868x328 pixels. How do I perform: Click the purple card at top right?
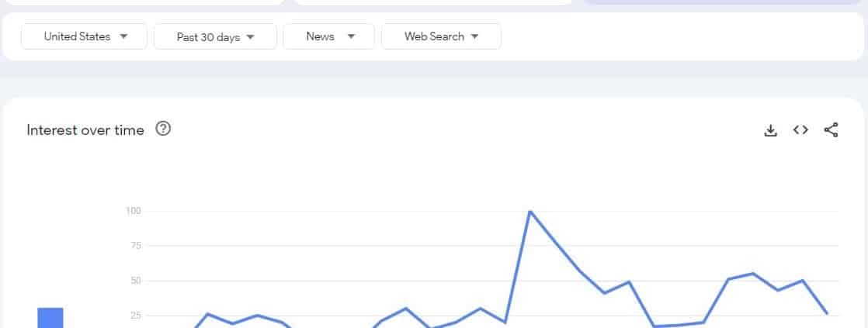[721, 2]
